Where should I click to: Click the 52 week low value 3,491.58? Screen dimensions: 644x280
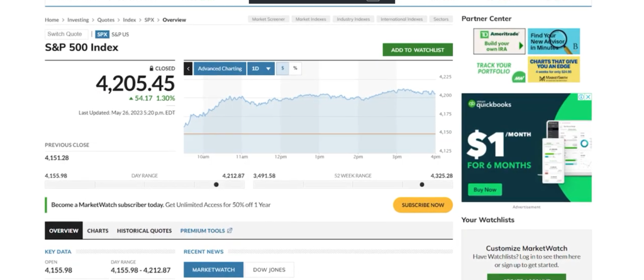coord(264,176)
